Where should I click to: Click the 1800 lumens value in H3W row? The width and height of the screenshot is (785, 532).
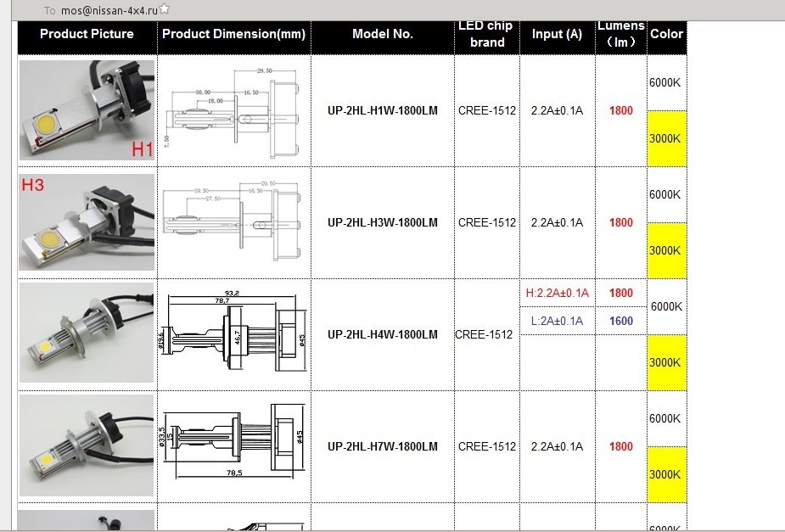pyautogui.click(x=621, y=222)
